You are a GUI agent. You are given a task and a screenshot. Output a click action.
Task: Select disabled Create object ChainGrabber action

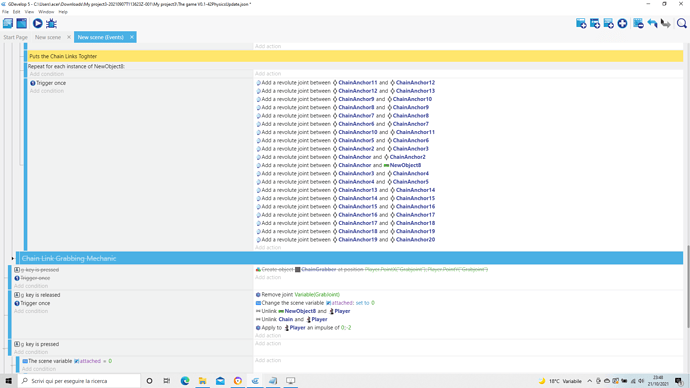(372, 269)
